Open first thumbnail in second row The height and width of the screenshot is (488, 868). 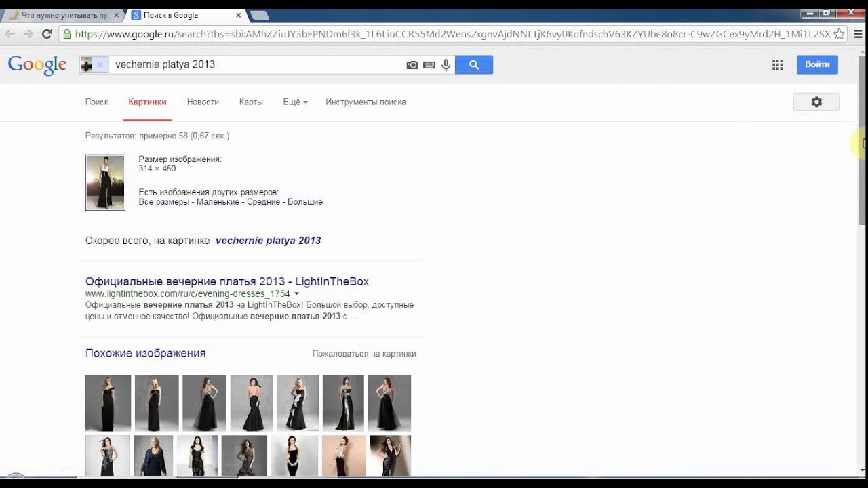pos(107,455)
